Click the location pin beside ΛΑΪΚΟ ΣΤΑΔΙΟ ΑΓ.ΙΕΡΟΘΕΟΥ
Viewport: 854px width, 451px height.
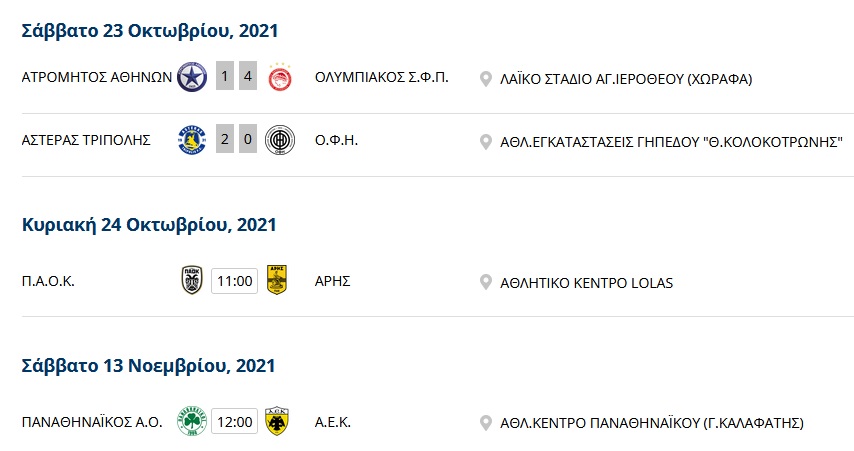[485, 79]
